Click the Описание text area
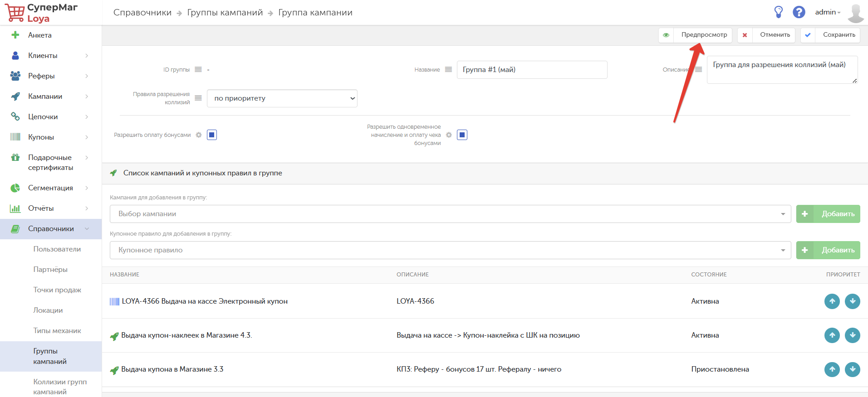The width and height of the screenshot is (868, 397). tap(782, 70)
